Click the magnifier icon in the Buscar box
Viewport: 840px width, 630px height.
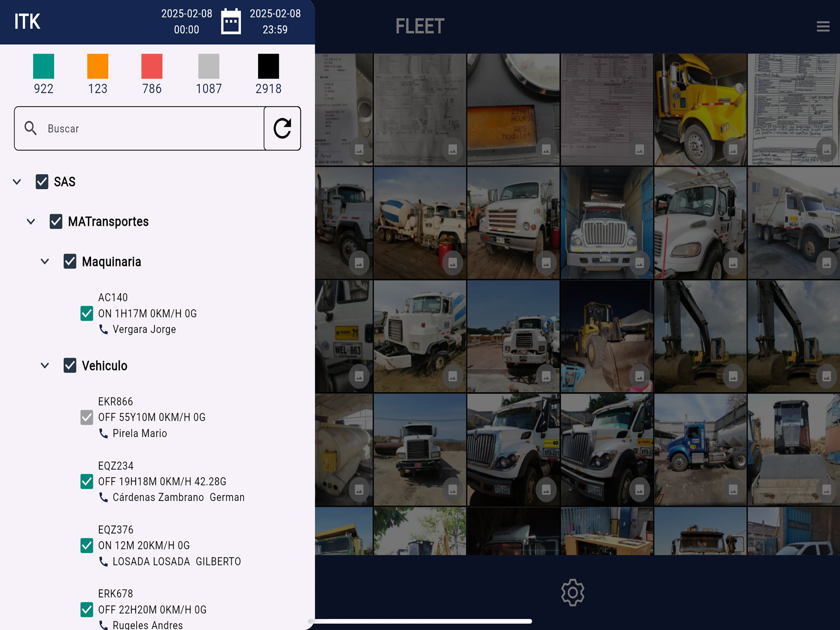point(31,129)
